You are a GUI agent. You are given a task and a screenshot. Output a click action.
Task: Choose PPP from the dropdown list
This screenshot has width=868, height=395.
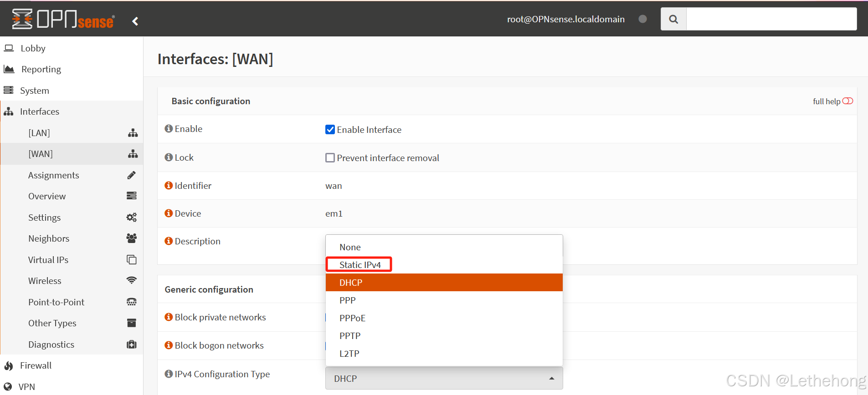[444, 300]
